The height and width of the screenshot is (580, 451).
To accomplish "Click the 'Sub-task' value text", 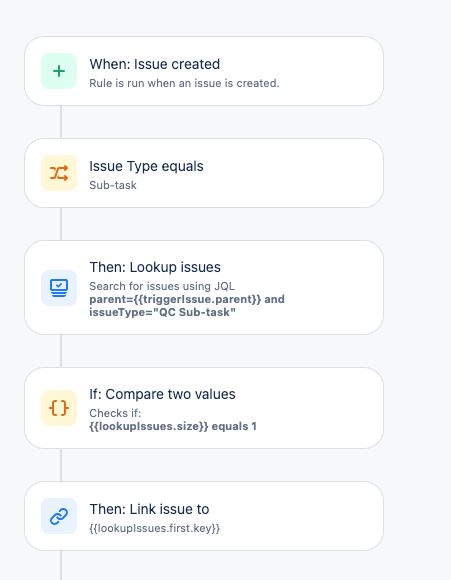I will click(x=113, y=185).
